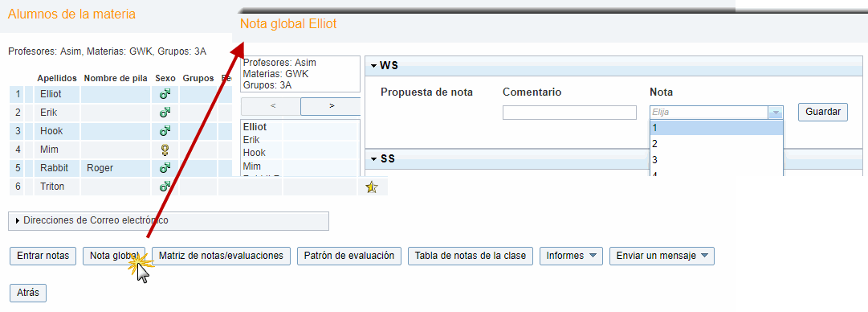The image size is (868, 312).
Task: Click the male gender icon in Erik's row
Action: (x=165, y=113)
